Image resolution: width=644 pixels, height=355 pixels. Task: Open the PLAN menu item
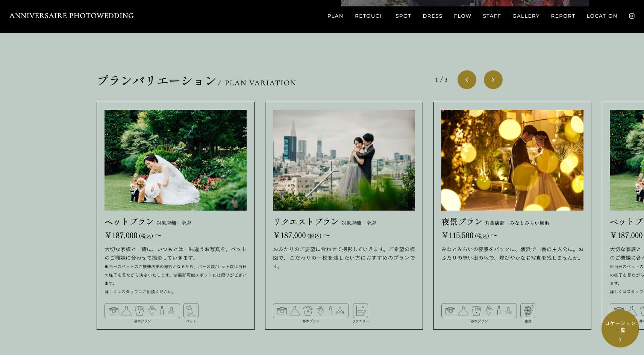tap(335, 16)
